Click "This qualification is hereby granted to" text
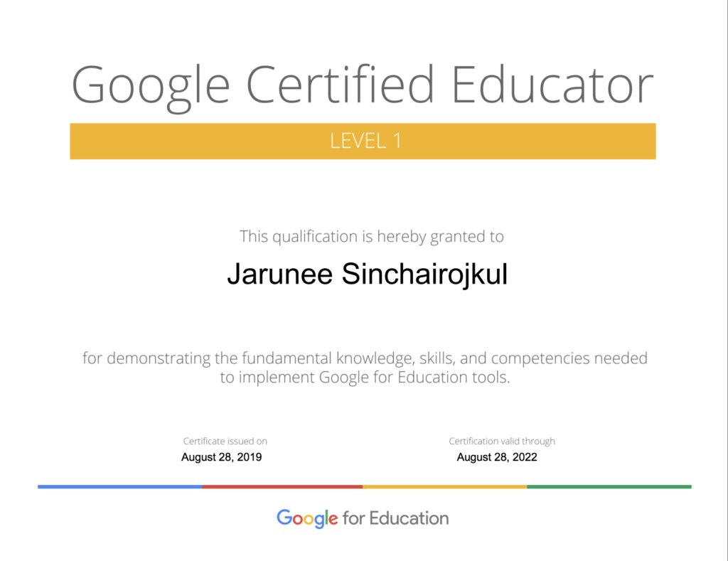The width and height of the screenshot is (728, 561). (371, 237)
